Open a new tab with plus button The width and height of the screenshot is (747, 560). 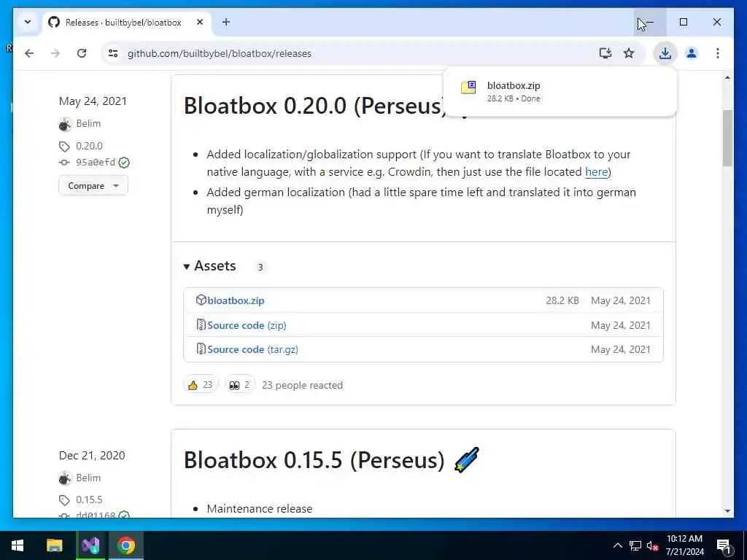226,22
